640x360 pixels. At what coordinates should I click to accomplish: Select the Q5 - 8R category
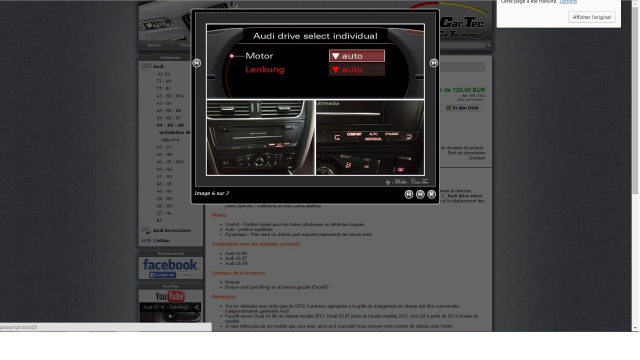click(164, 206)
